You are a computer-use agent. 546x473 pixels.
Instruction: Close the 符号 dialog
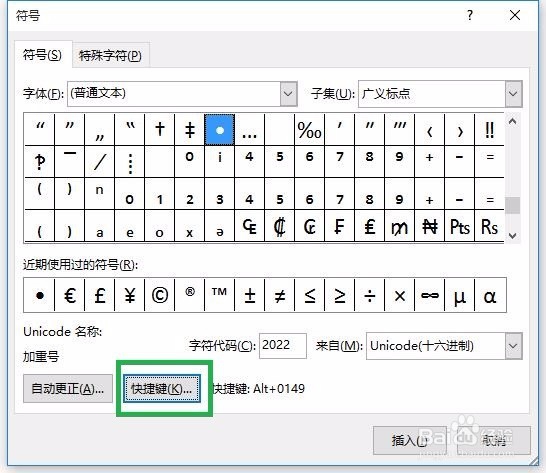pyautogui.click(x=515, y=15)
